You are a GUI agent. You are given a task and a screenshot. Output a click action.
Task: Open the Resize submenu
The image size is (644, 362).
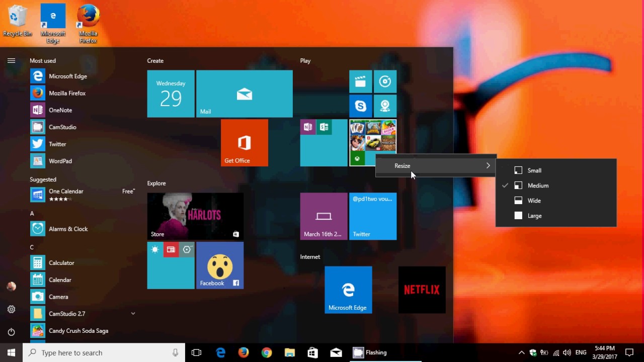click(x=436, y=166)
